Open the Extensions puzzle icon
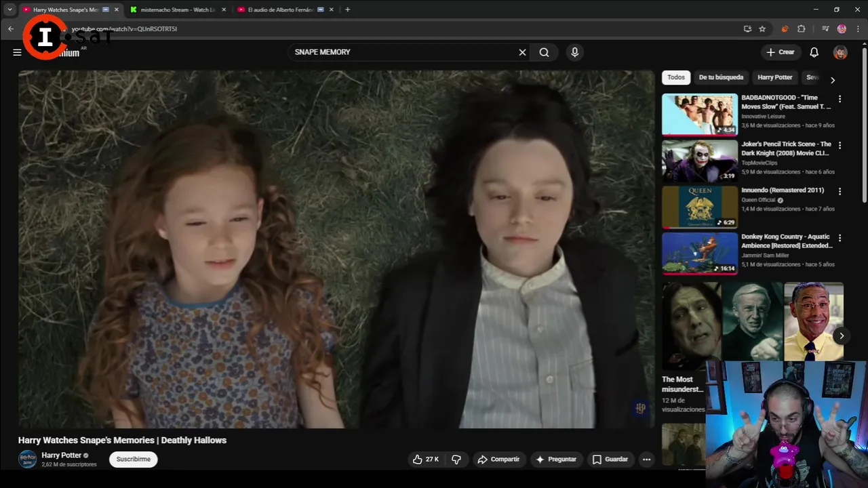868x488 pixels. pyautogui.click(x=801, y=28)
